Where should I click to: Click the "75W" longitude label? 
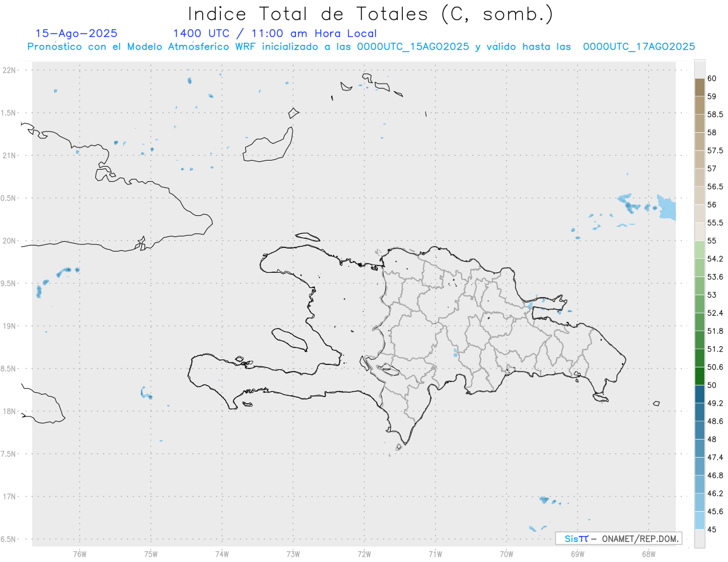150,554
